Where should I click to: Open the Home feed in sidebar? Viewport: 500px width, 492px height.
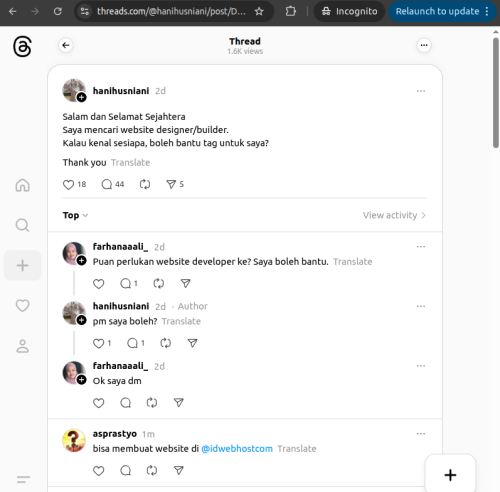(x=23, y=185)
